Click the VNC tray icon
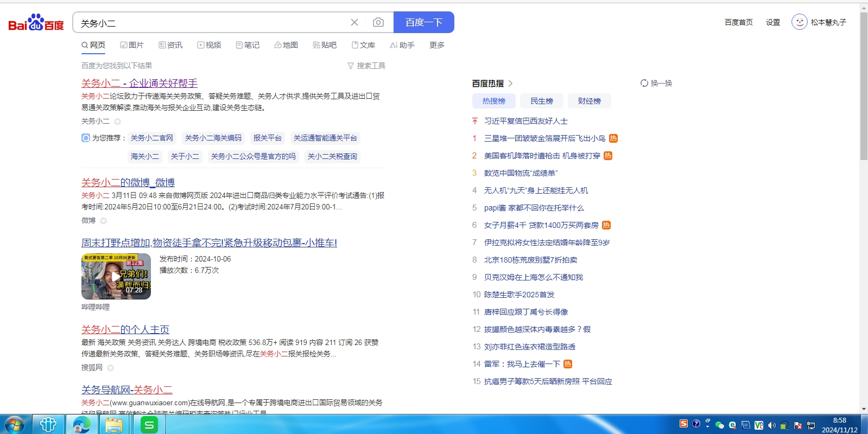 tap(759, 425)
